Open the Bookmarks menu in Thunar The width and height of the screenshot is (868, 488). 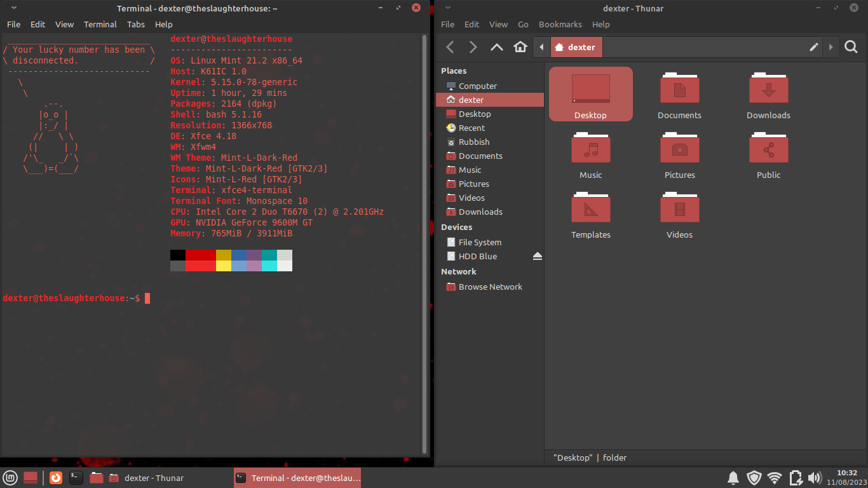pos(560,24)
